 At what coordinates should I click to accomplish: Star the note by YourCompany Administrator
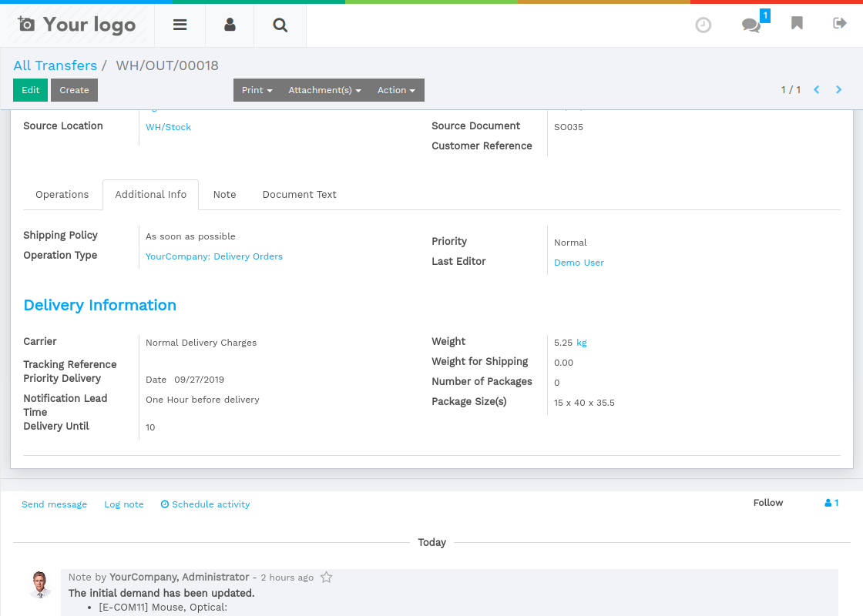(326, 576)
